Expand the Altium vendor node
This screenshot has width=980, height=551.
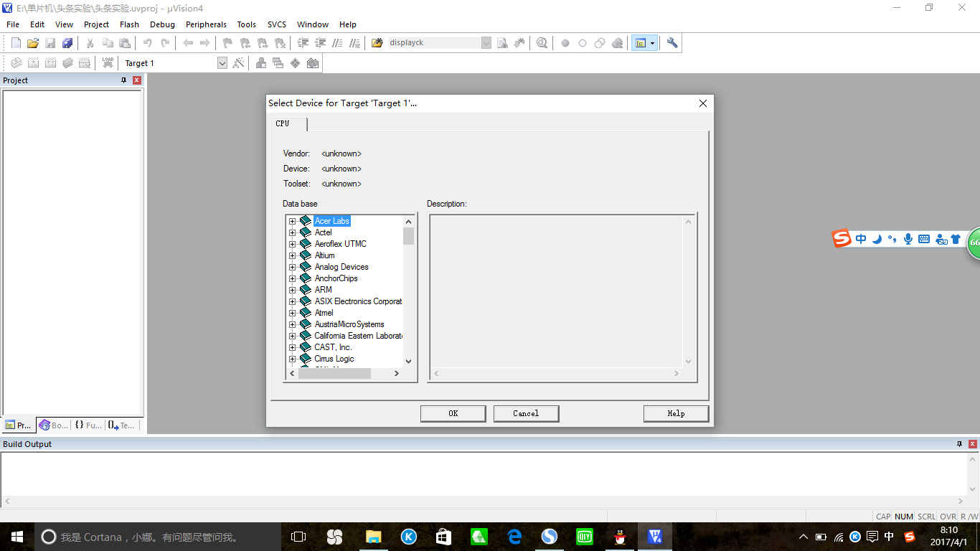(293, 255)
